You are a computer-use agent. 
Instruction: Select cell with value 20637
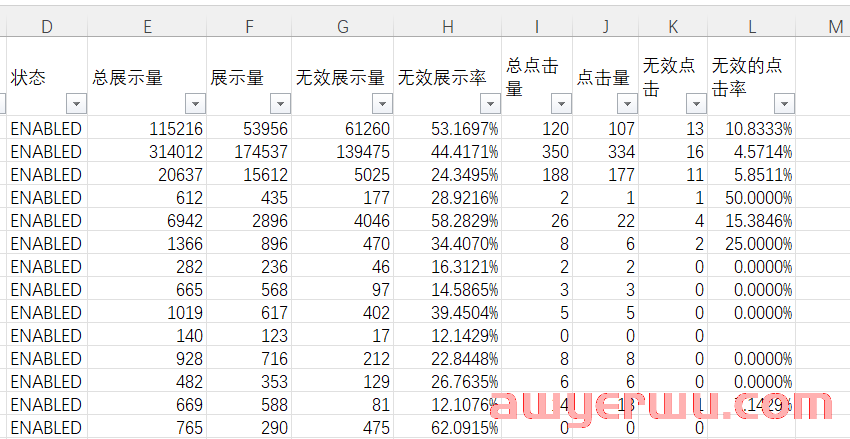click(x=147, y=175)
